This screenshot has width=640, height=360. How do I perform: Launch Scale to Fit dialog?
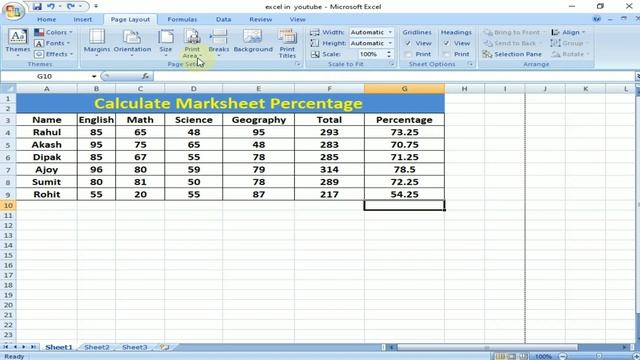(391, 64)
